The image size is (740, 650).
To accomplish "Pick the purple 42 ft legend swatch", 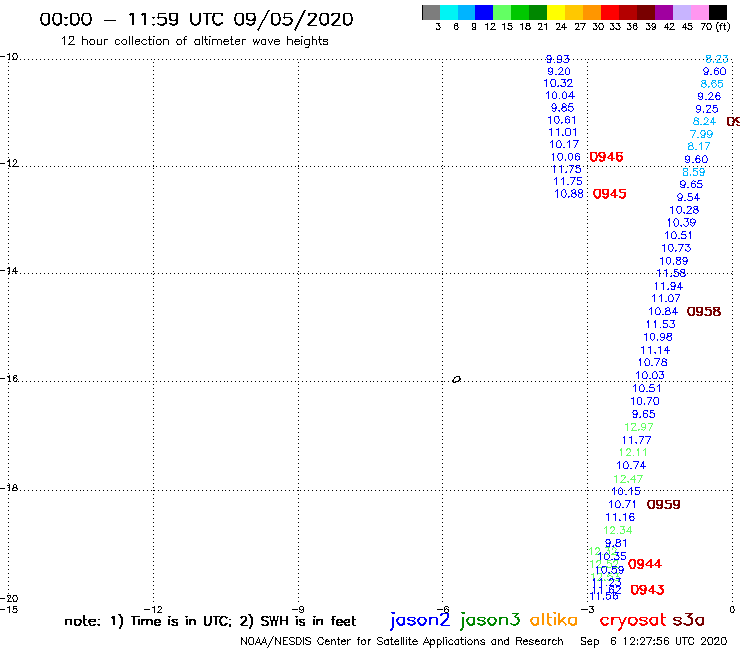I will point(664,12).
